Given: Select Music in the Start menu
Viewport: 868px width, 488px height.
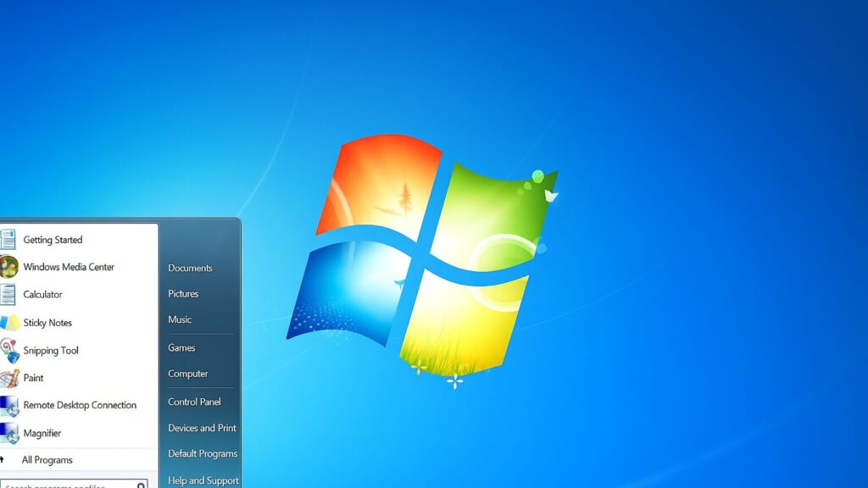Looking at the screenshot, I should (180, 320).
